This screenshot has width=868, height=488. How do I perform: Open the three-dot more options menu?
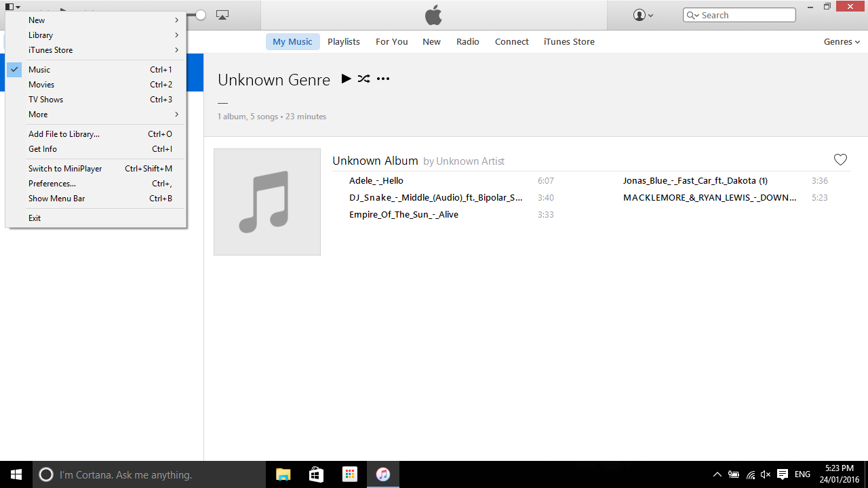(383, 79)
